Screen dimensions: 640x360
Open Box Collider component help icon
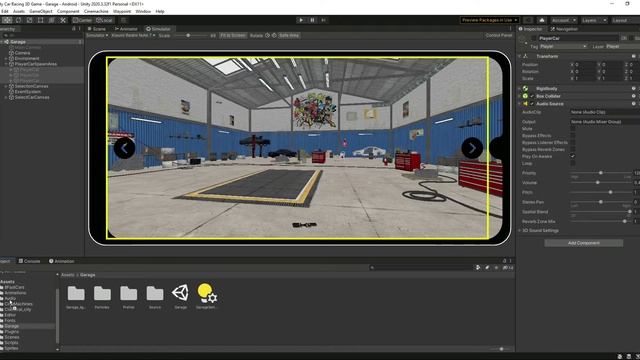pos(633,96)
